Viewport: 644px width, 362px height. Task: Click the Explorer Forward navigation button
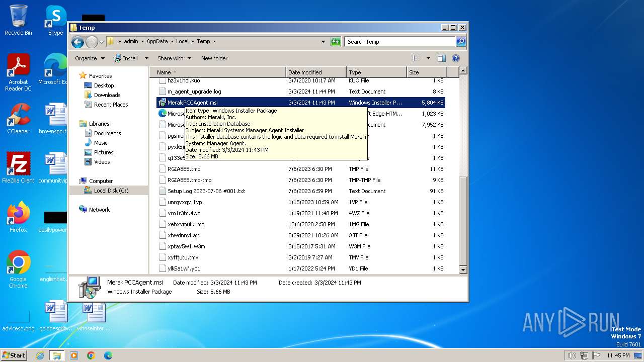tap(92, 42)
